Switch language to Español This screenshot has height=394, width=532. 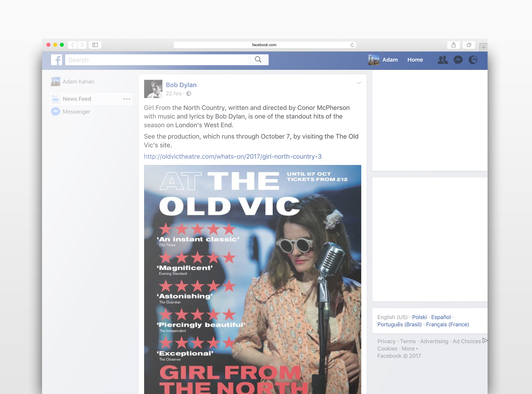pyautogui.click(x=441, y=317)
